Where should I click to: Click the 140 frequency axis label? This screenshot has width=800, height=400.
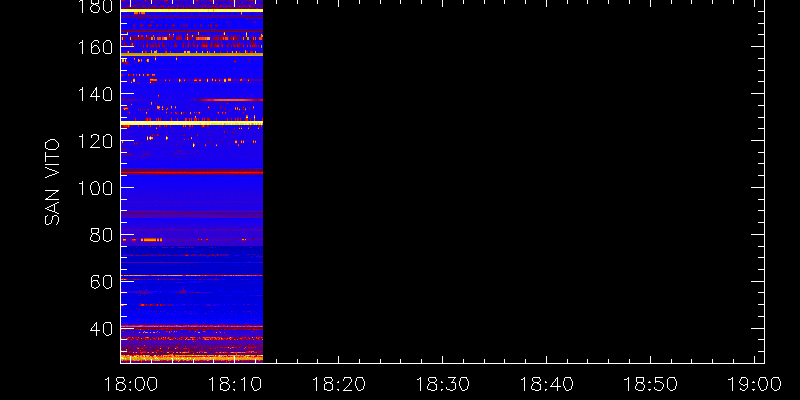click(x=96, y=94)
